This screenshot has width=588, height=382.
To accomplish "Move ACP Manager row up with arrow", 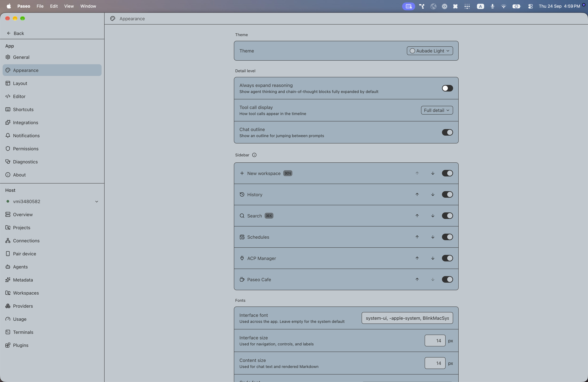I will pos(417,258).
